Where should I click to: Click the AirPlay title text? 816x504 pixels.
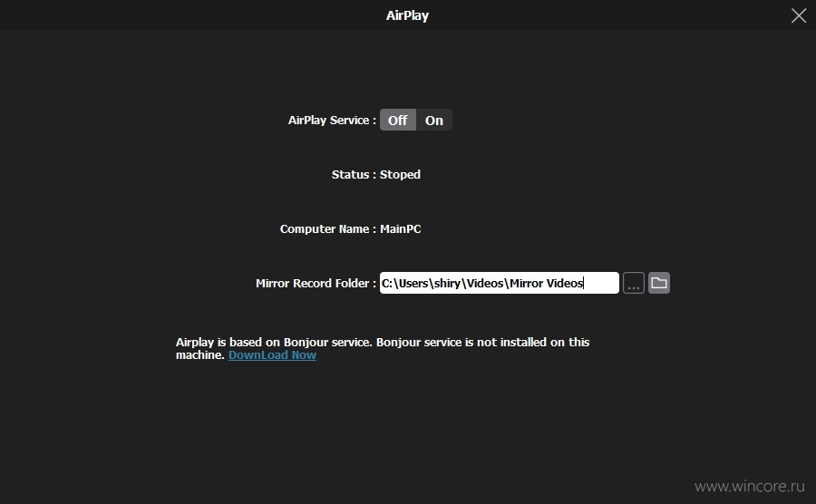(x=407, y=15)
